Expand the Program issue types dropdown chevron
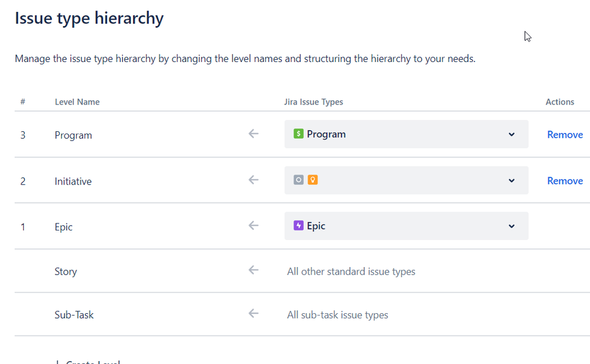The width and height of the screenshot is (590, 364). 511,135
